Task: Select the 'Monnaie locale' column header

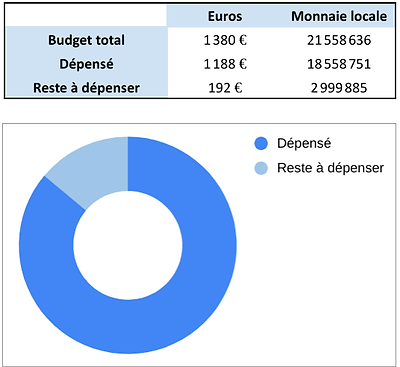Action: [339, 16]
